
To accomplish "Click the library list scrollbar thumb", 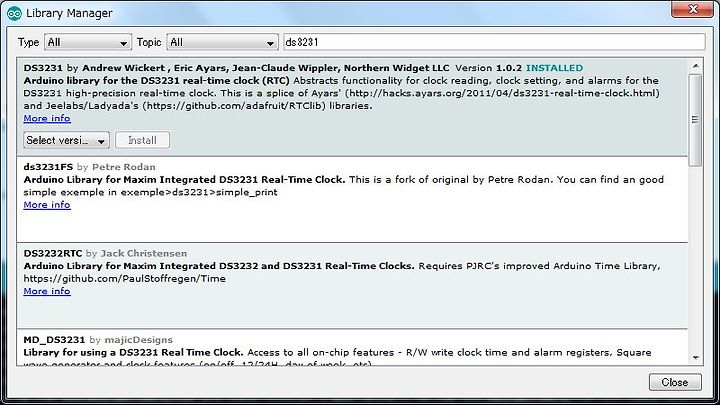I will (696, 120).
